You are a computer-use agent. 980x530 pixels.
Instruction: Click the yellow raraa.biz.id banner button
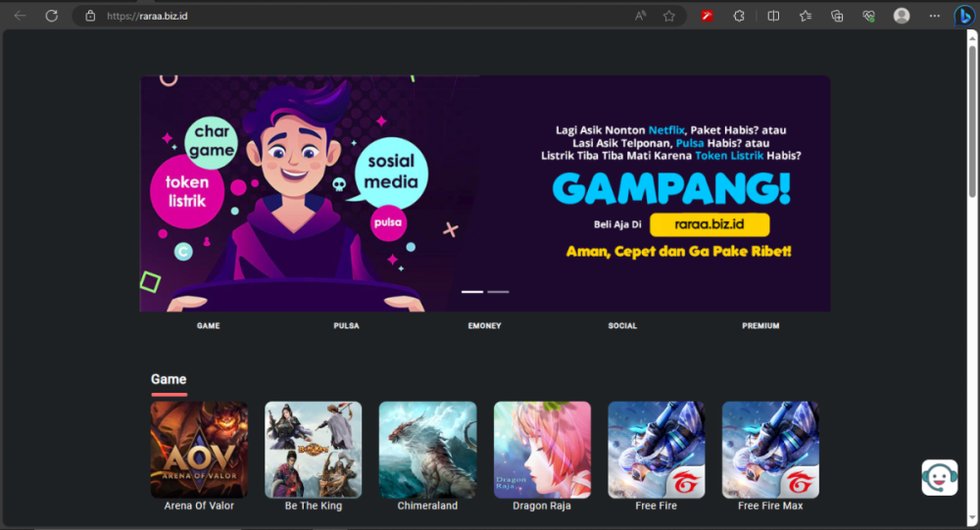click(710, 224)
